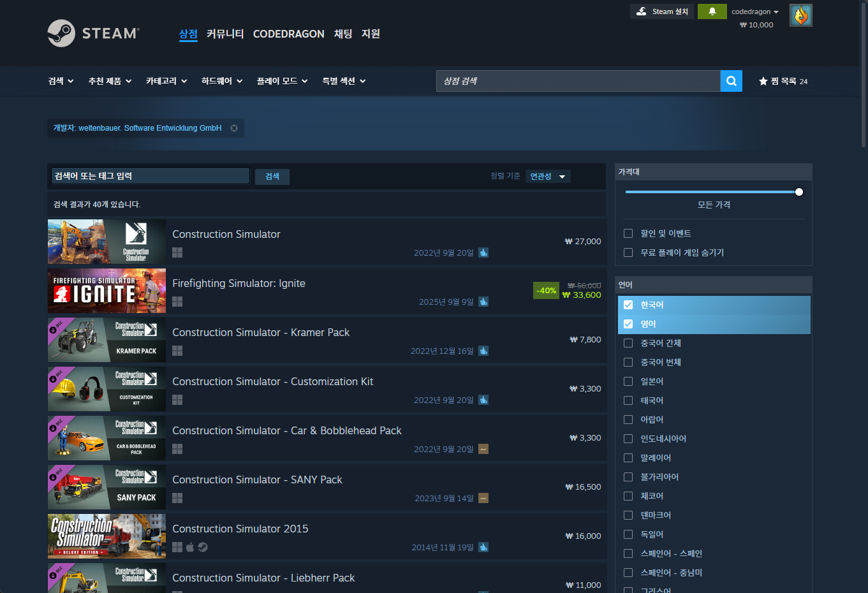Click Deck compatibility icon on Construction Simulator 2015
The height and width of the screenshot is (593, 868).
click(x=483, y=547)
